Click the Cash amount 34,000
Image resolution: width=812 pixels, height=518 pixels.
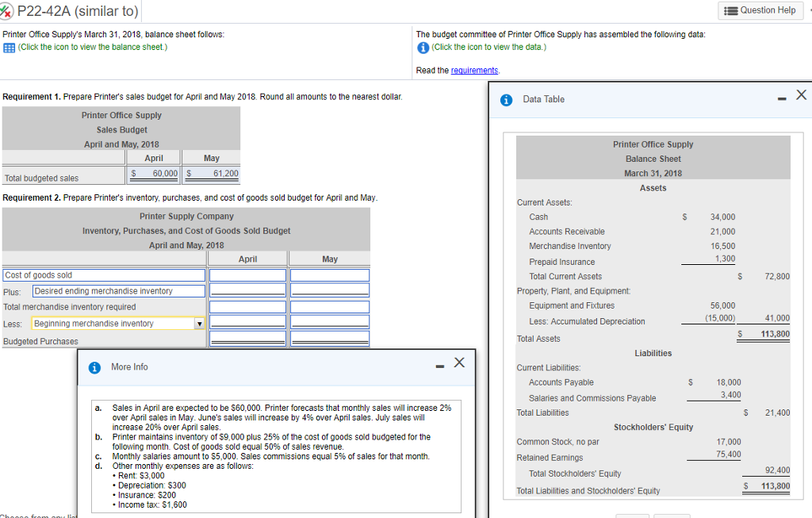tap(722, 217)
